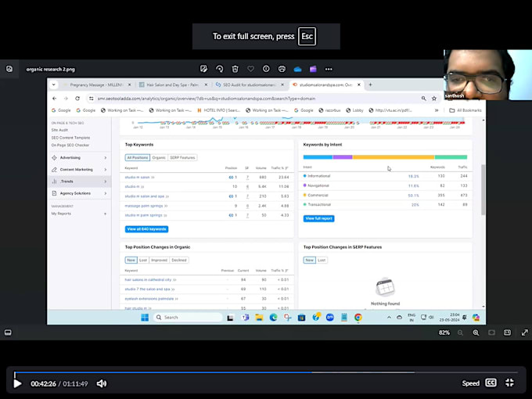Select the SERP Features keyword filter

tap(182, 158)
